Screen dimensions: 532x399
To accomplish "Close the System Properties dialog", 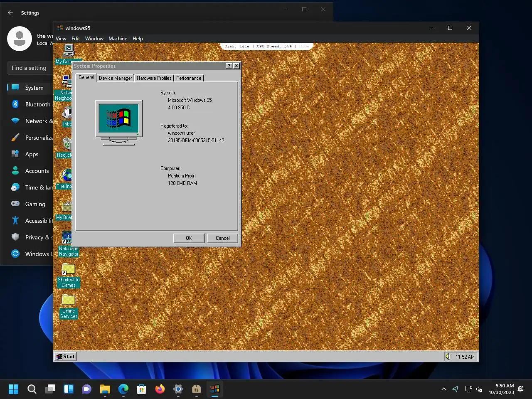I will coord(236,66).
